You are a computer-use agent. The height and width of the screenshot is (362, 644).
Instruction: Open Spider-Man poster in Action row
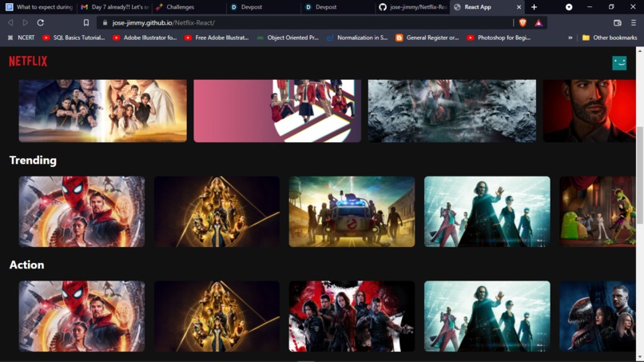tap(81, 316)
